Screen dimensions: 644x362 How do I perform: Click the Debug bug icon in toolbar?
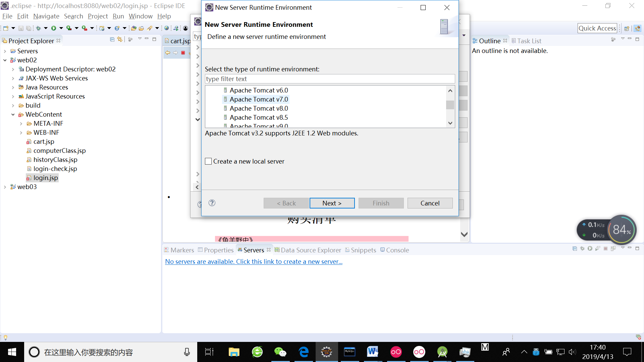coord(39,28)
